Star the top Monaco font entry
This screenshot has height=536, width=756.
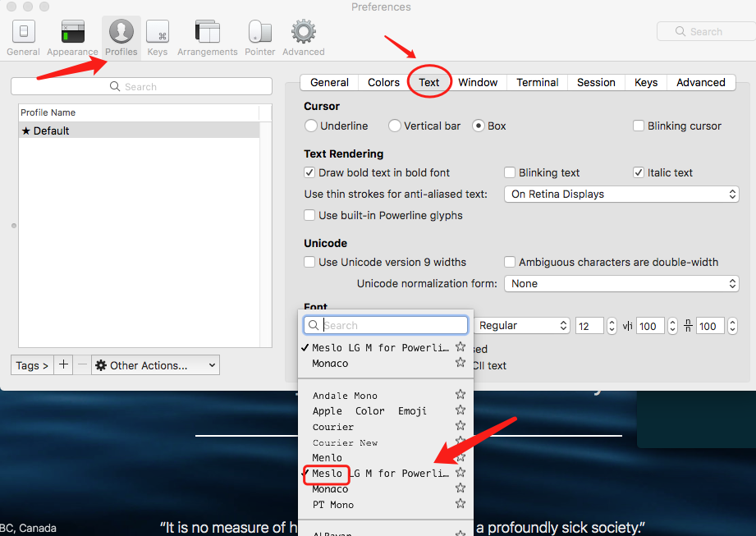click(x=460, y=362)
